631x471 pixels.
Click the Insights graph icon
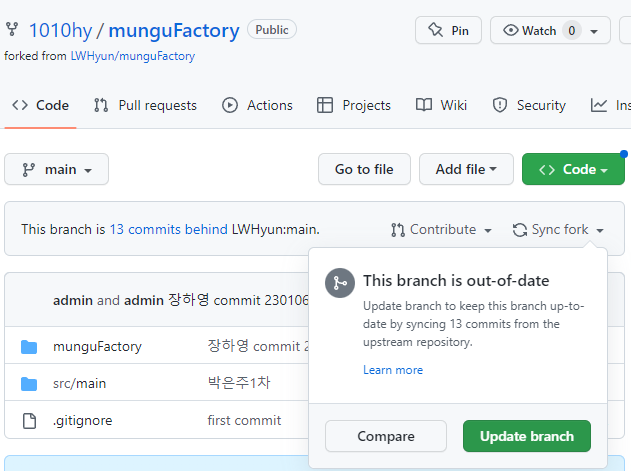click(x=599, y=105)
